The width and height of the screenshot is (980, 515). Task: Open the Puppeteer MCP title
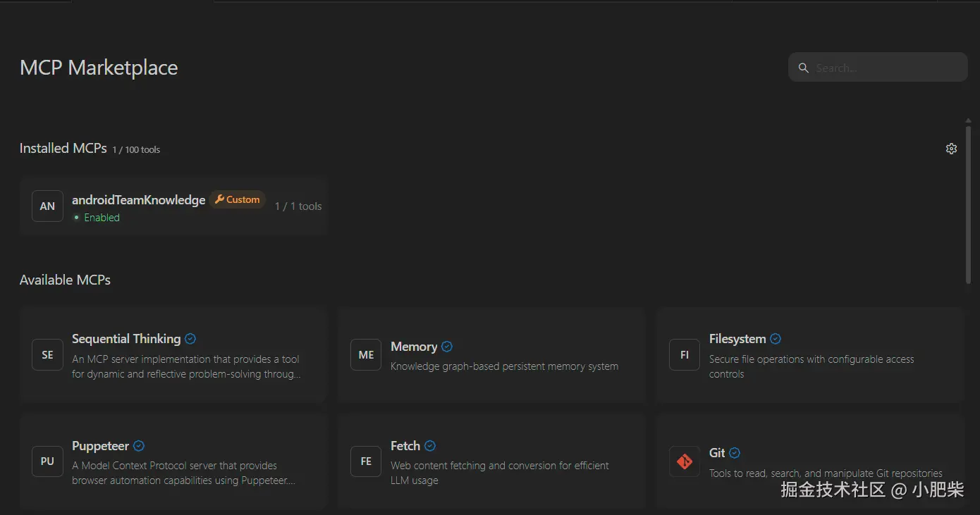(100, 446)
